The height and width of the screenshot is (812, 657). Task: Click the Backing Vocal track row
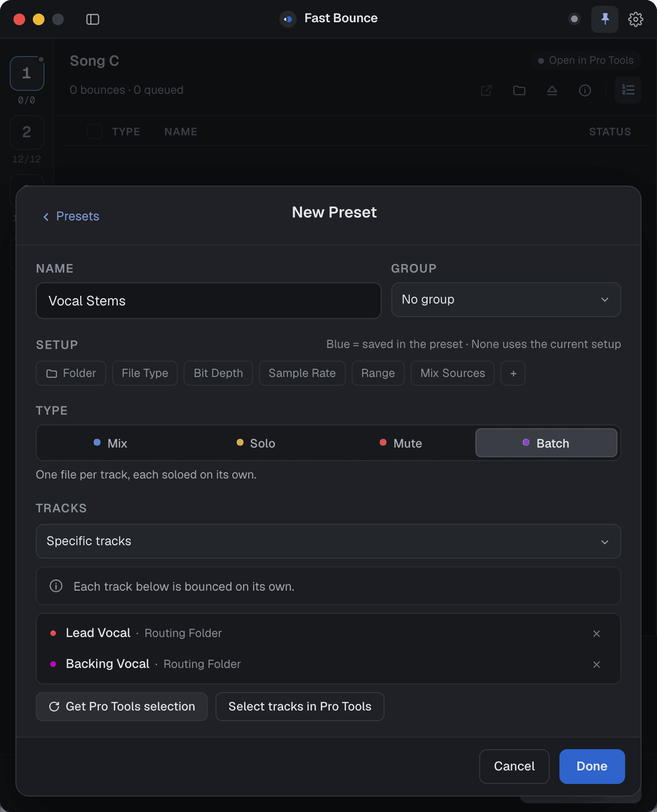tap(328, 664)
